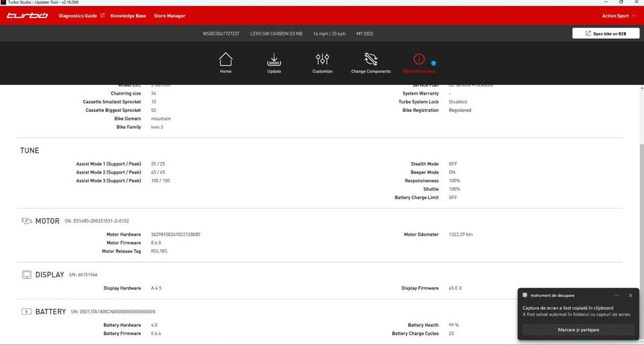Click Battery Health 99 % value
The image size is (644, 345).
coord(454,325)
